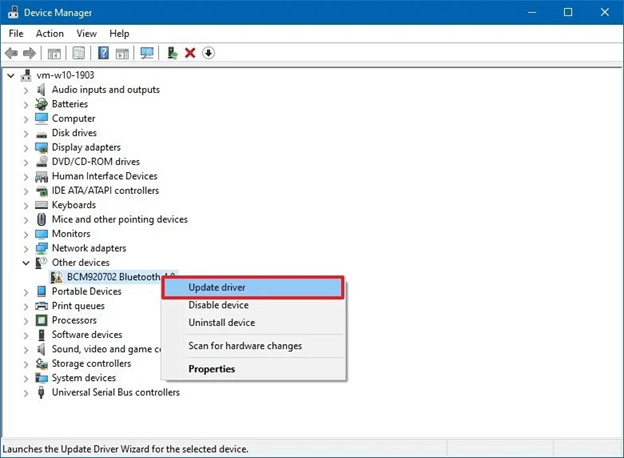Open the View menu

tap(86, 33)
